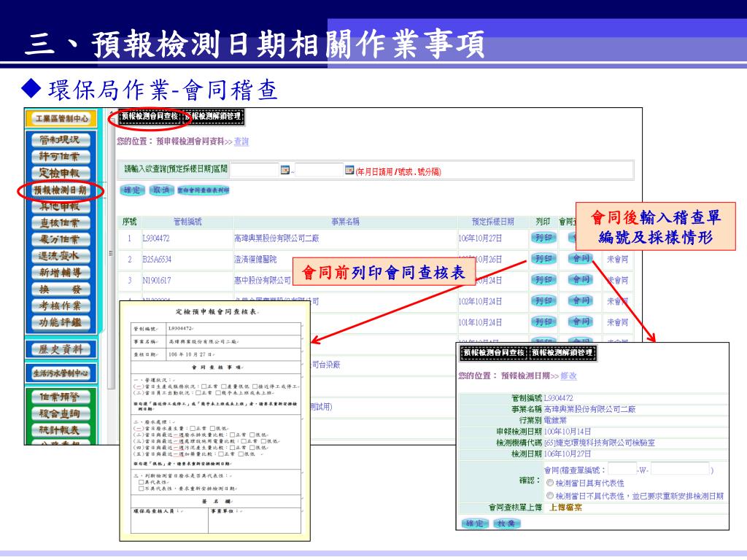Open 預報檢測解鎖管理 tab in the modify panel
This screenshot has height=560, width=747.
point(562,353)
